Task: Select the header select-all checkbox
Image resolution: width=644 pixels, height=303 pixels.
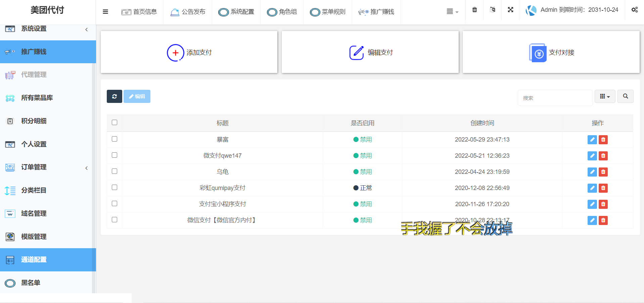Action: tap(114, 123)
